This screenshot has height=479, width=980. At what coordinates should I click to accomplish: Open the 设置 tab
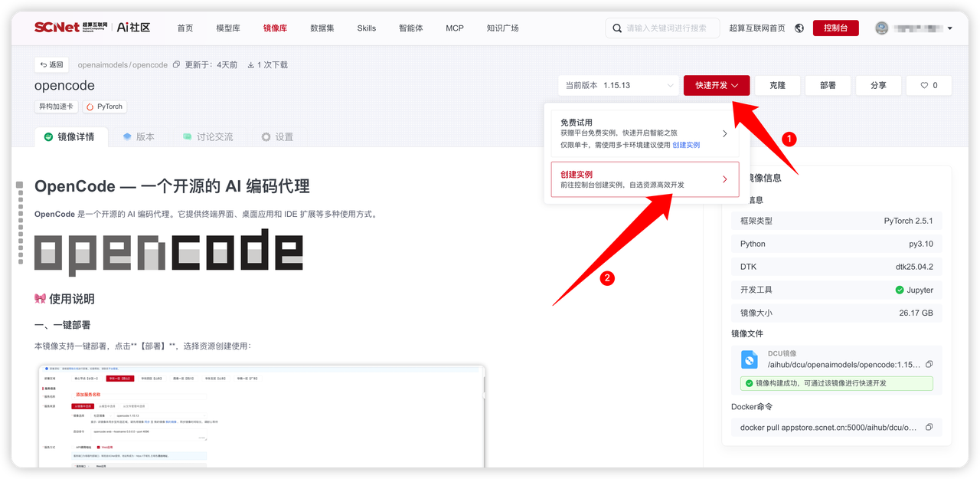coord(276,137)
